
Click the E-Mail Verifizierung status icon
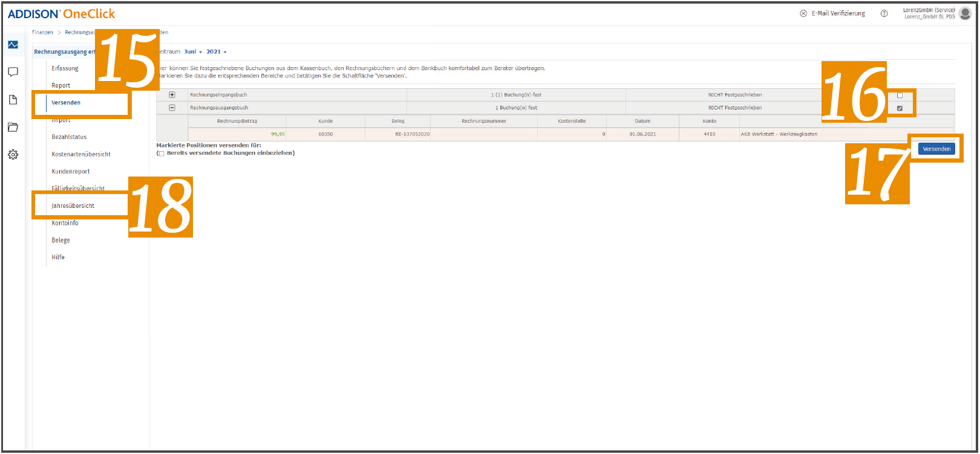tap(803, 13)
